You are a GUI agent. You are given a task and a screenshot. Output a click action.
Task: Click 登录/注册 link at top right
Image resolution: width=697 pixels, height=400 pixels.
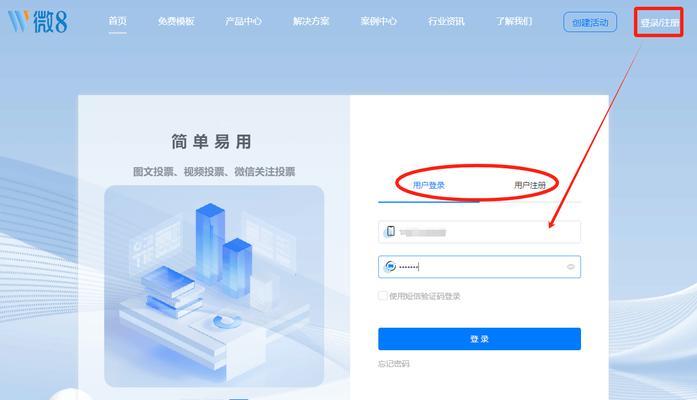660,23
